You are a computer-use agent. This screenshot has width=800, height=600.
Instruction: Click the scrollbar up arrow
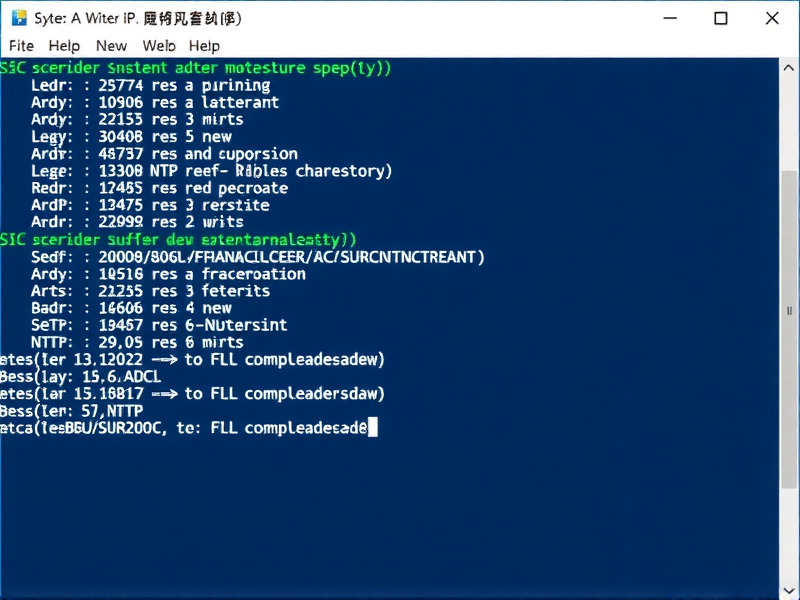point(789,66)
